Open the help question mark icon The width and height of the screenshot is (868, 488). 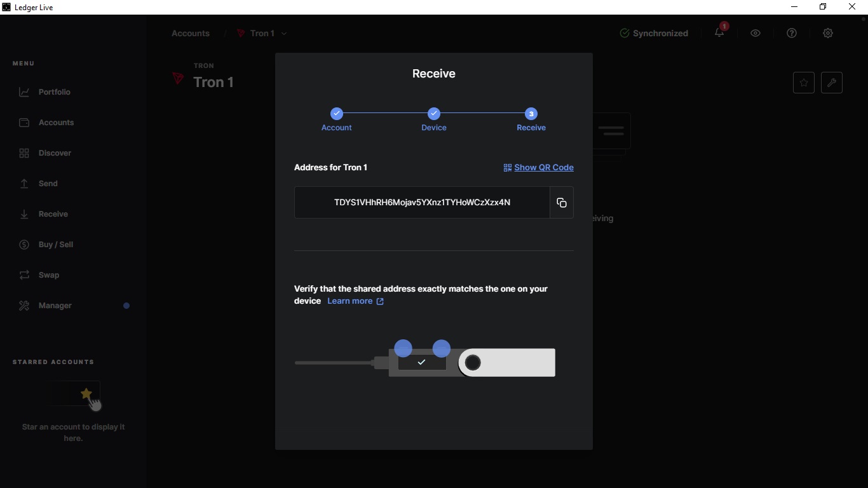(792, 33)
